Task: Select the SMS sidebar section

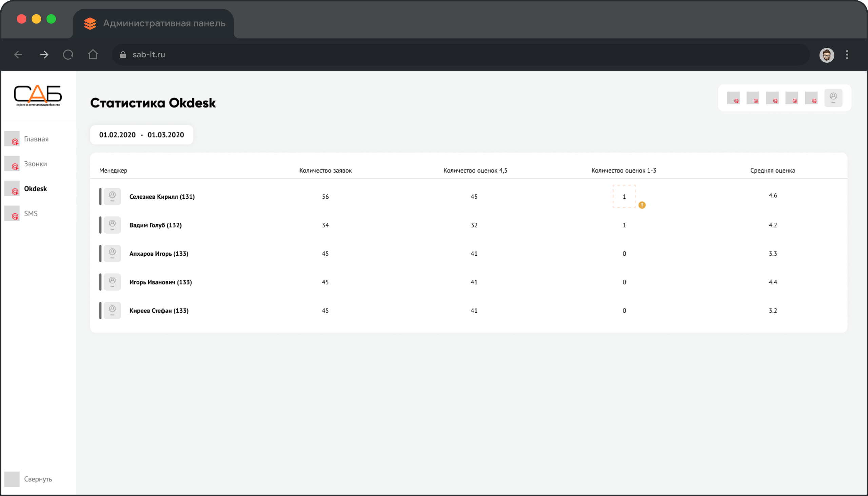Action: [31, 214]
